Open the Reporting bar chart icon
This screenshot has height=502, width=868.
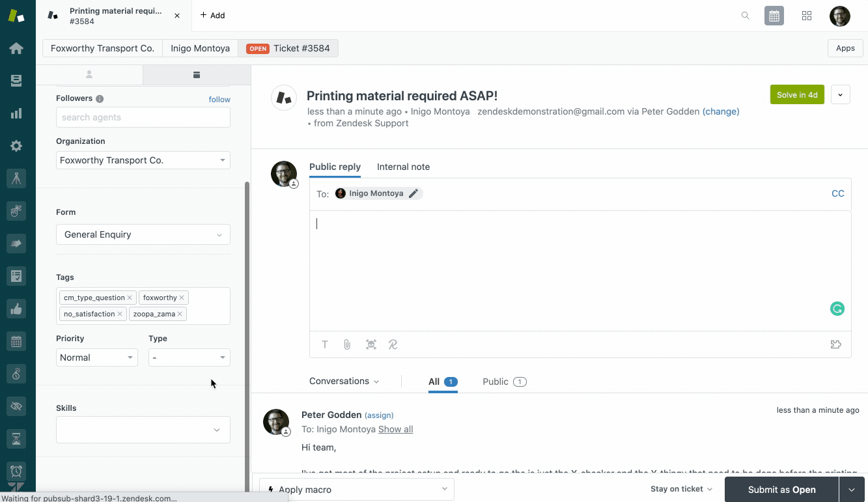pyautogui.click(x=16, y=113)
